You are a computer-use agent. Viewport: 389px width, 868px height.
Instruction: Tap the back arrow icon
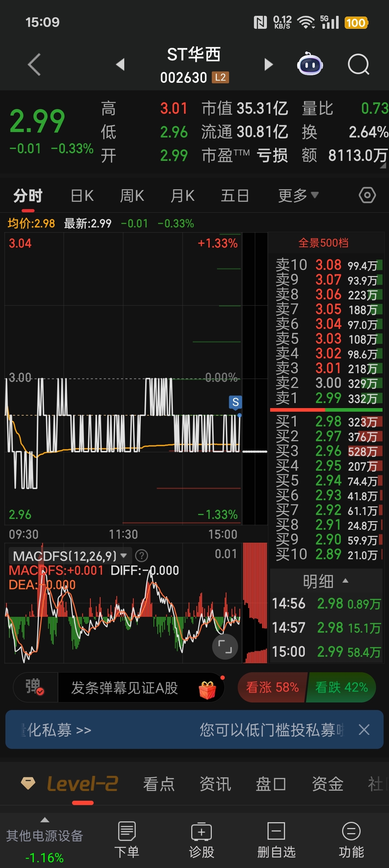(34, 65)
